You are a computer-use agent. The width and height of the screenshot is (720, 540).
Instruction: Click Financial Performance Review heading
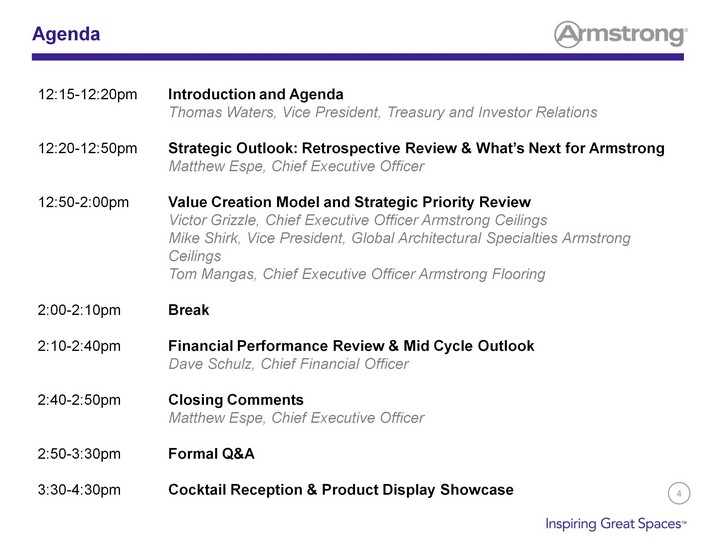point(351,346)
